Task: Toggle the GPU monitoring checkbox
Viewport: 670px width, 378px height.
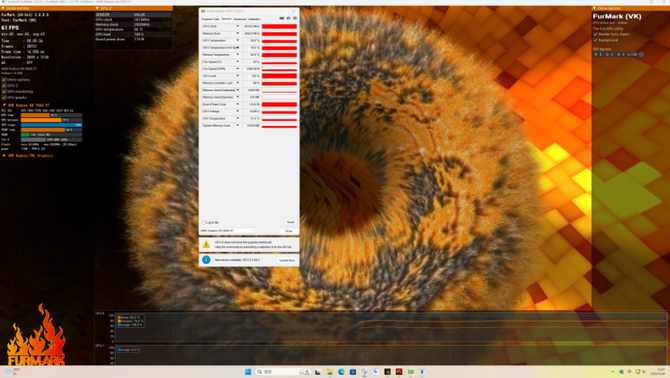Action: (x=4, y=91)
